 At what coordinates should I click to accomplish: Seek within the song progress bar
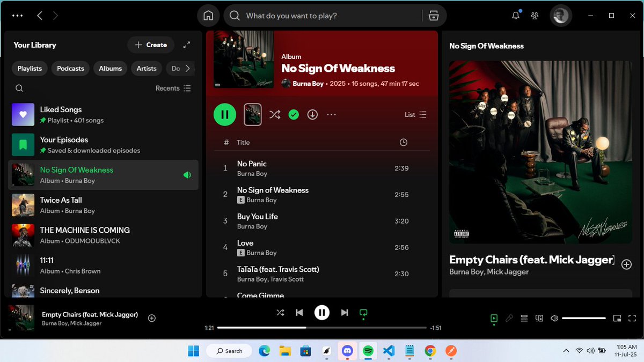(322, 328)
